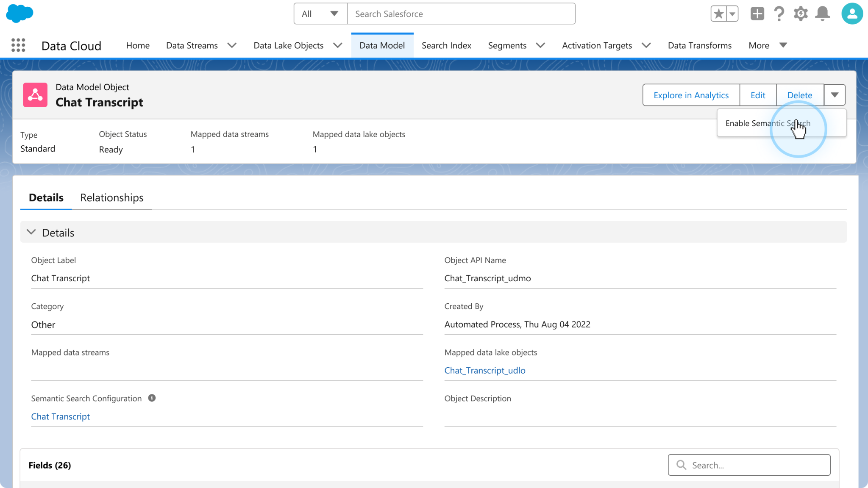Screen dimensions: 868x488
Task: Open the Help question mark icon
Action: coord(779,13)
